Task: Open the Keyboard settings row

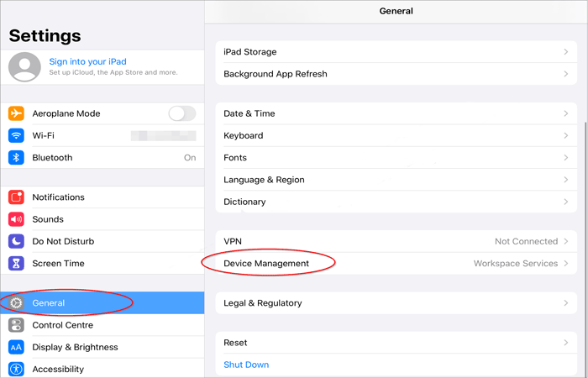Action: (x=396, y=135)
